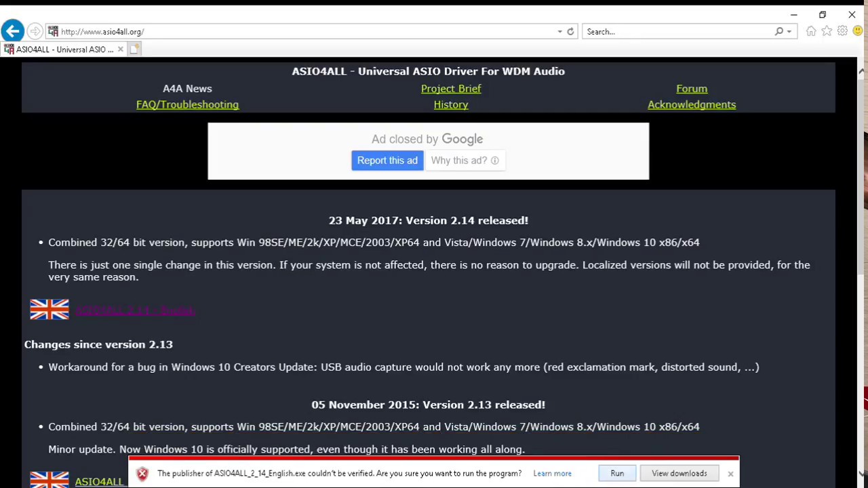Expand search provider dropdown arrow
This screenshot has height=488, width=868.
pos(789,31)
